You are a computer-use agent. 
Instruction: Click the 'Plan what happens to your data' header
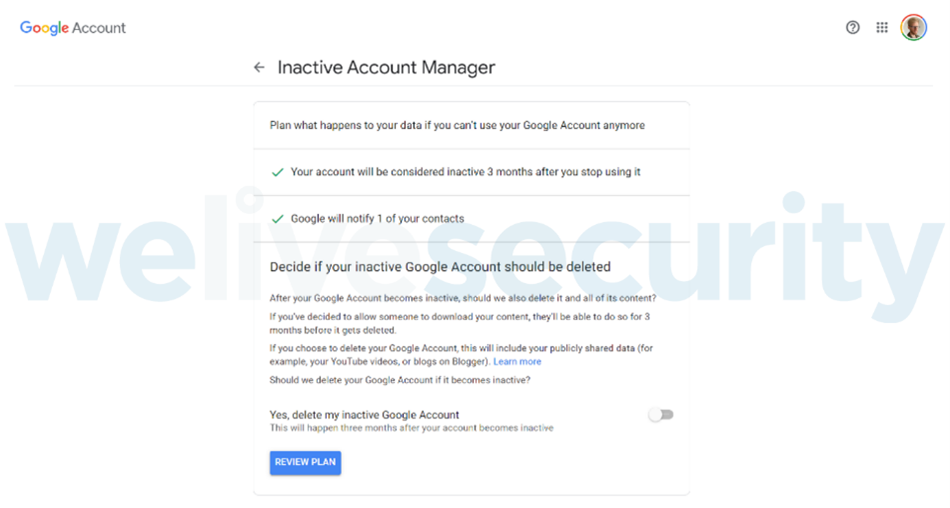457,126
